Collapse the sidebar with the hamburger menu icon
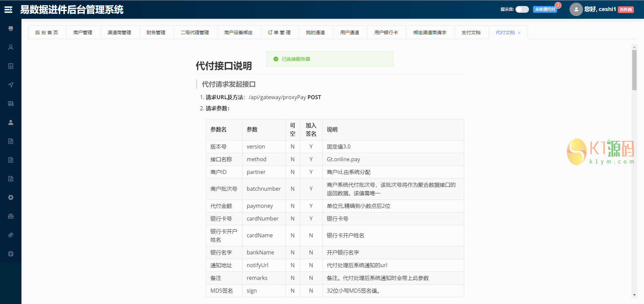 [8, 10]
